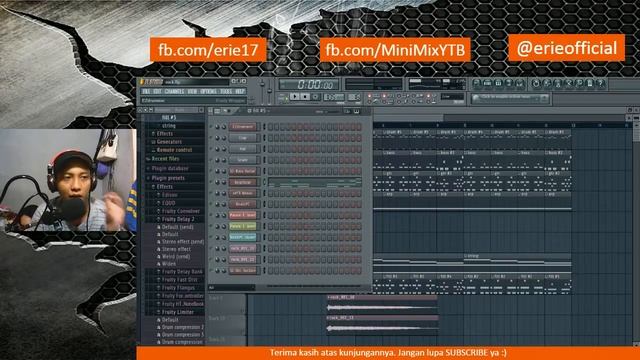The image size is (640, 360).
Task: Click leftmost icon in channel rack header
Action: pyautogui.click(x=210, y=111)
